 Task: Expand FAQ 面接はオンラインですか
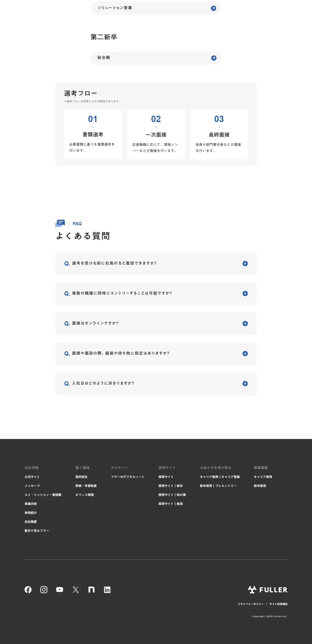point(245,324)
